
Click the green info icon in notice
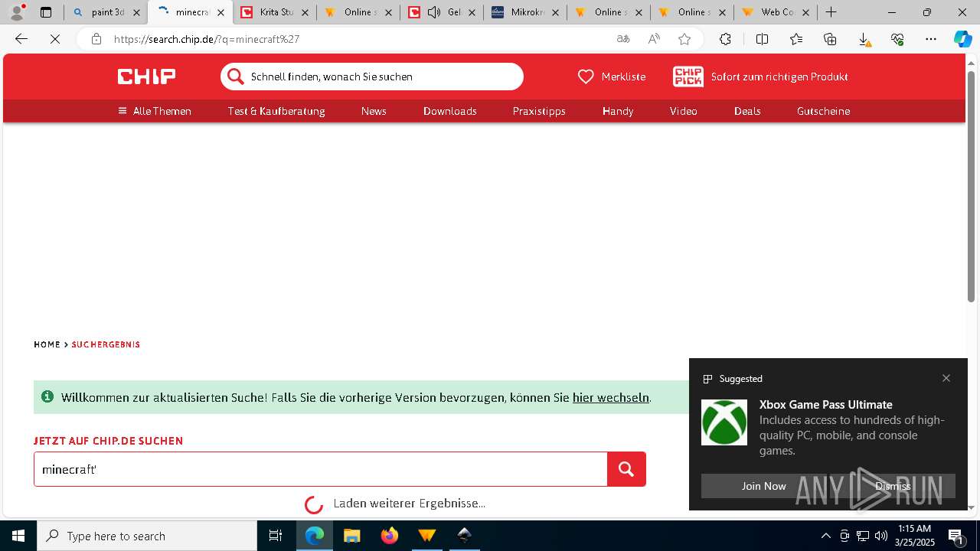tap(47, 396)
